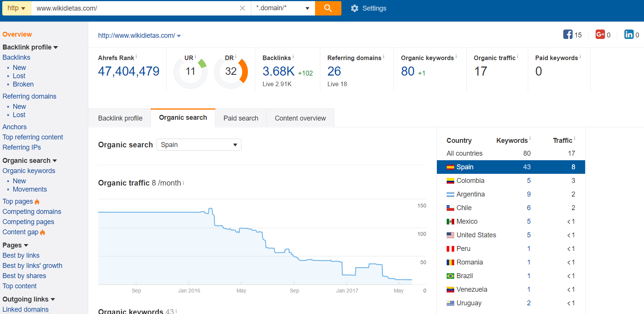Click the Brazil flag icon
Screen dimensions: 644x314
pyautogui.click(x=450, y=276)
